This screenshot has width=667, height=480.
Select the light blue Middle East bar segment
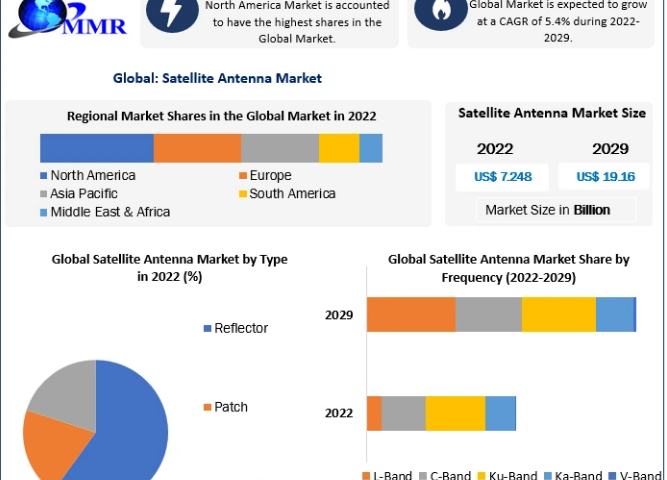371,148
